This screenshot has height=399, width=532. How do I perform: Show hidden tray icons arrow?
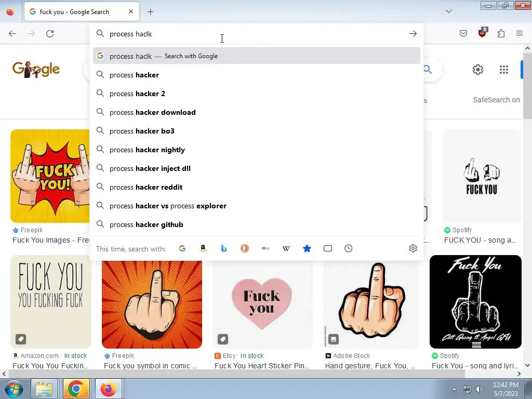[454, 389]
